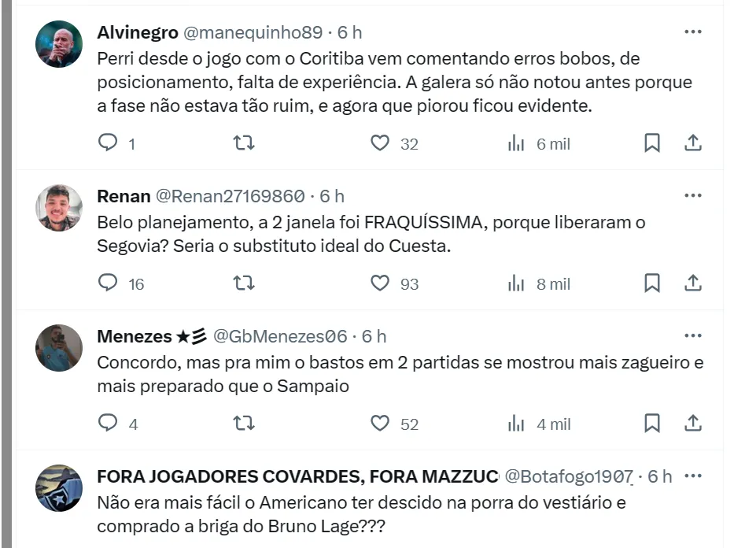Share Renan's tweet

click(x=692, y=283)
